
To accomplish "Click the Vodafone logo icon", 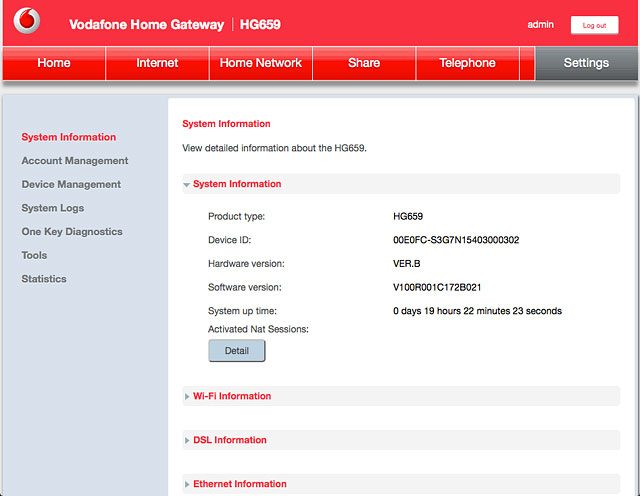I will tap(27, 20).
